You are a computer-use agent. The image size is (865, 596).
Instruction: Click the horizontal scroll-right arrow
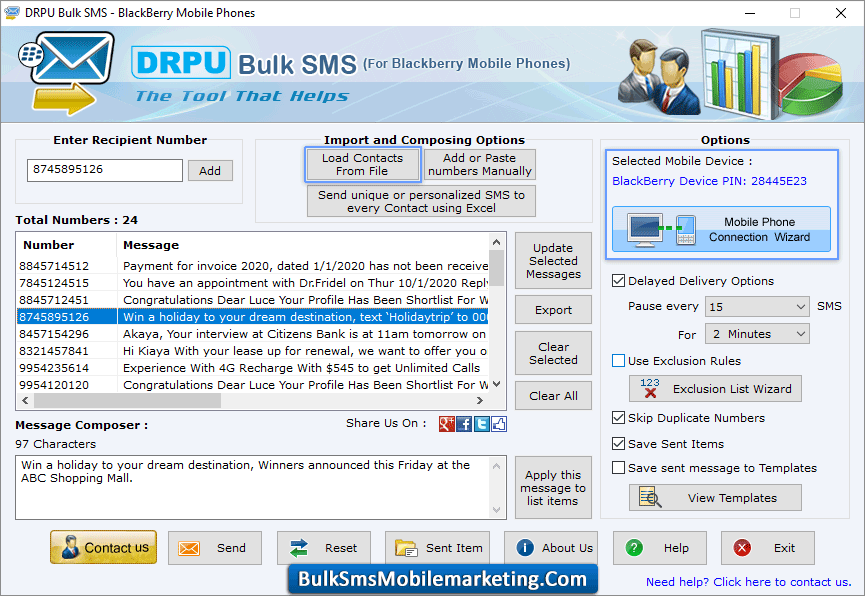pos(480,401)
